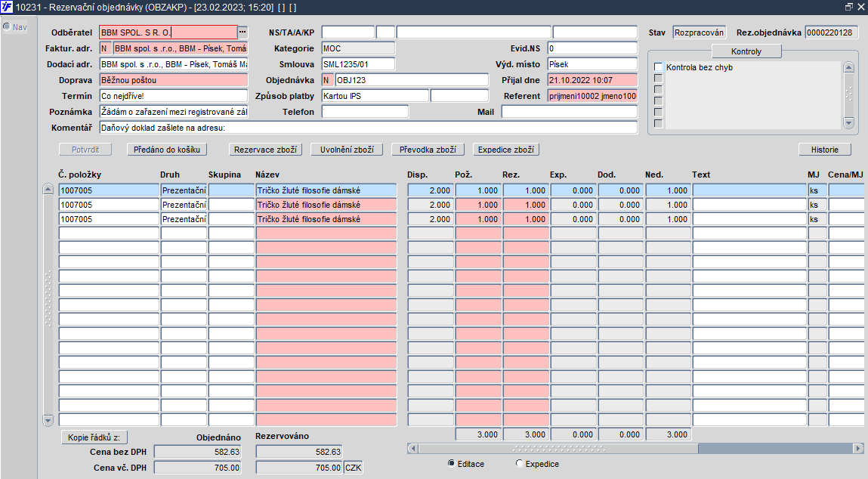Image resolution: width=868 pixels, height=479 pixels.
Task: Click the Faktur. adr. address field
Action: tap(181, 48)
